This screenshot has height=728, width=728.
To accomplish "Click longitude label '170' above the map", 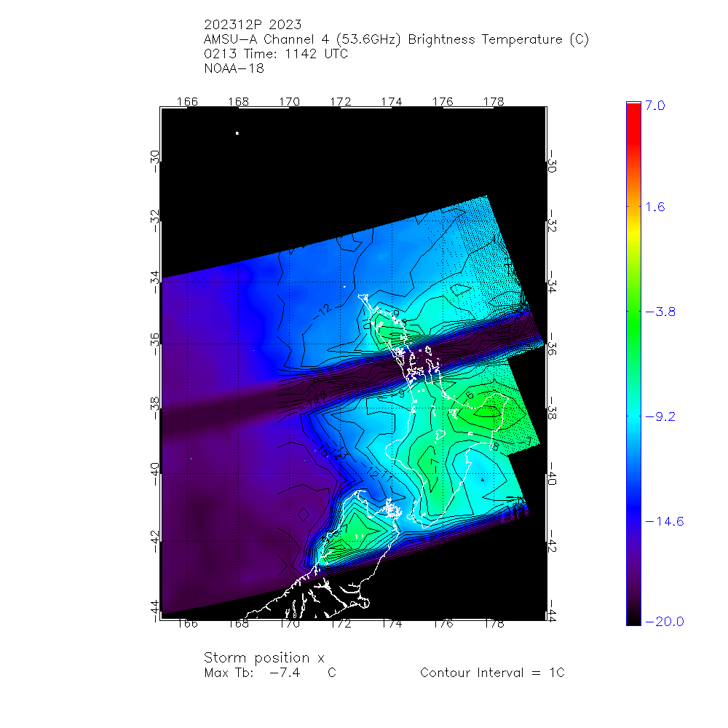I will tap(289, 101).
